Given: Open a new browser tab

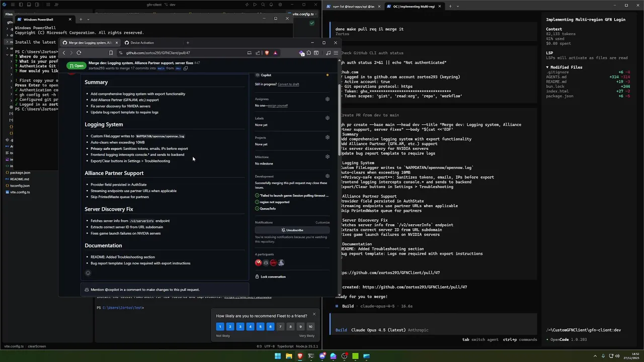Looking at the screenshot, I should (x=188, y=43).
